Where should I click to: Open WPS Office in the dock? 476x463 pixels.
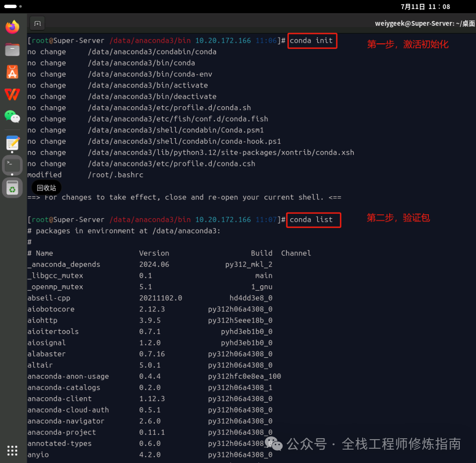point(12,94)
